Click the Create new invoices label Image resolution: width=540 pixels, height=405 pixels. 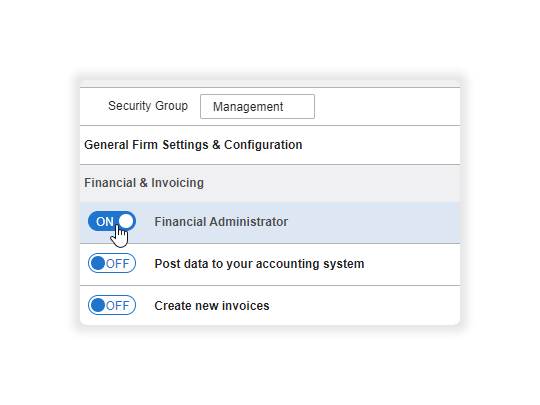212,306
